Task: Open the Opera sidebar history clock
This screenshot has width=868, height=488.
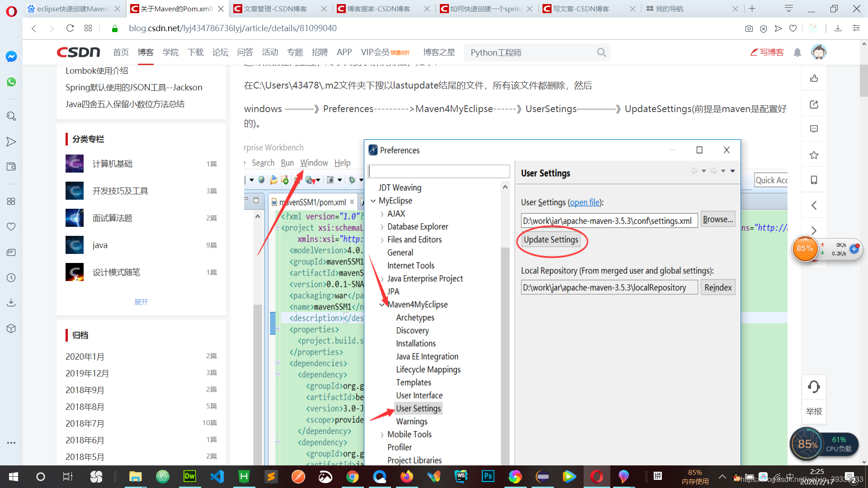Action: (x=11, y=277)
